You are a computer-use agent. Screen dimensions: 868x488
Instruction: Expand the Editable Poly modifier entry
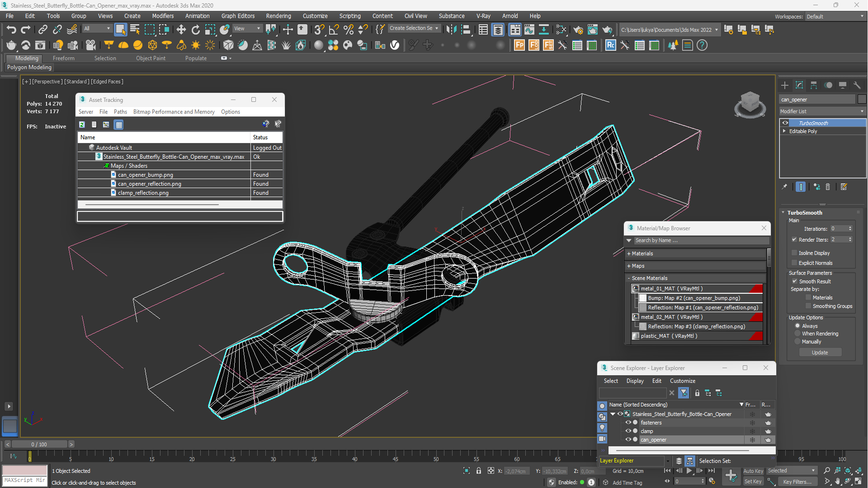point(784,131)
